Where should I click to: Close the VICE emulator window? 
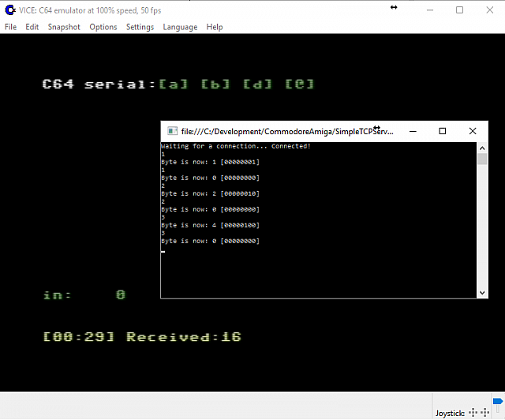click(x=489, y=10)
